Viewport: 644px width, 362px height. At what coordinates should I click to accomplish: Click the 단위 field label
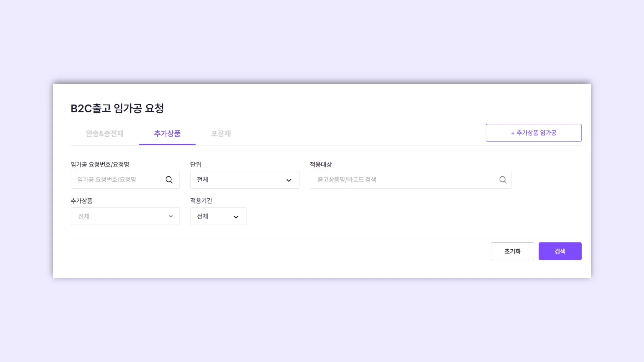[x=196, y=165]
